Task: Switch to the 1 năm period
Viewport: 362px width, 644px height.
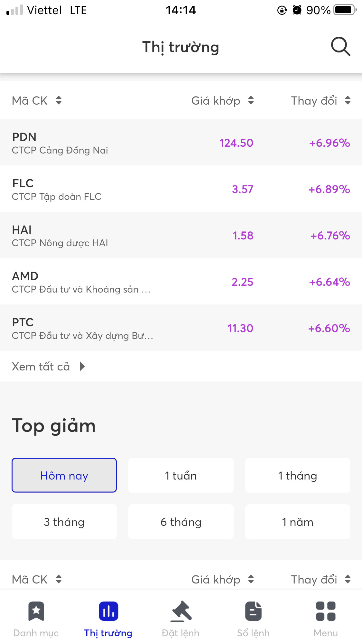Action: pos(298,522)
